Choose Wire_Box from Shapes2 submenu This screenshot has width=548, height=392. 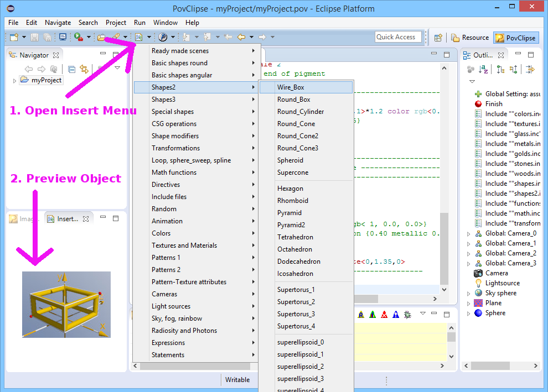coord(306,87)
